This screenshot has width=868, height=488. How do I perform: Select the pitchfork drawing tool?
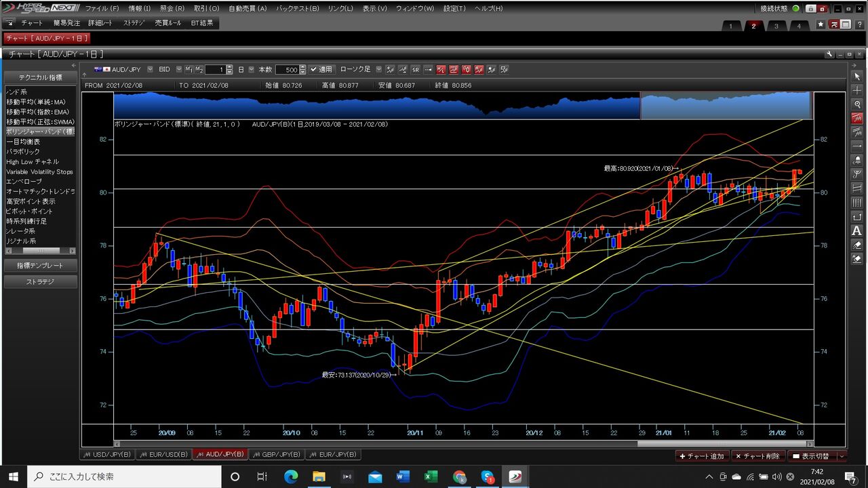click(857, 174)
